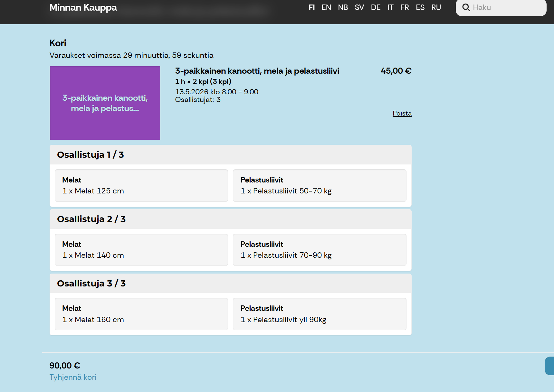Open the purple canoe product thumbnail
Screen dimensions: 554x392
pos(105,103)
